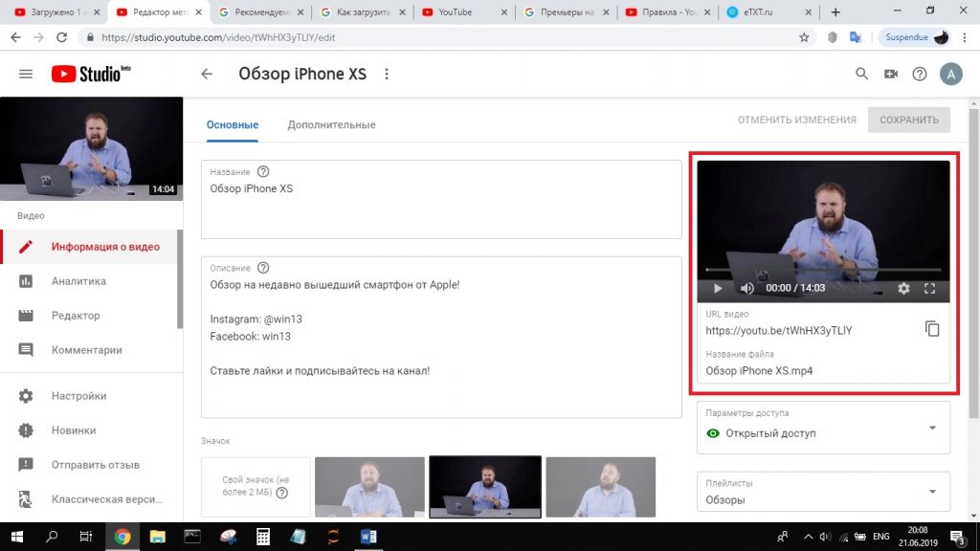Select the Основные tab
Image resolution: width=980 pixels, height=551 pixels.
click(233, 125)
